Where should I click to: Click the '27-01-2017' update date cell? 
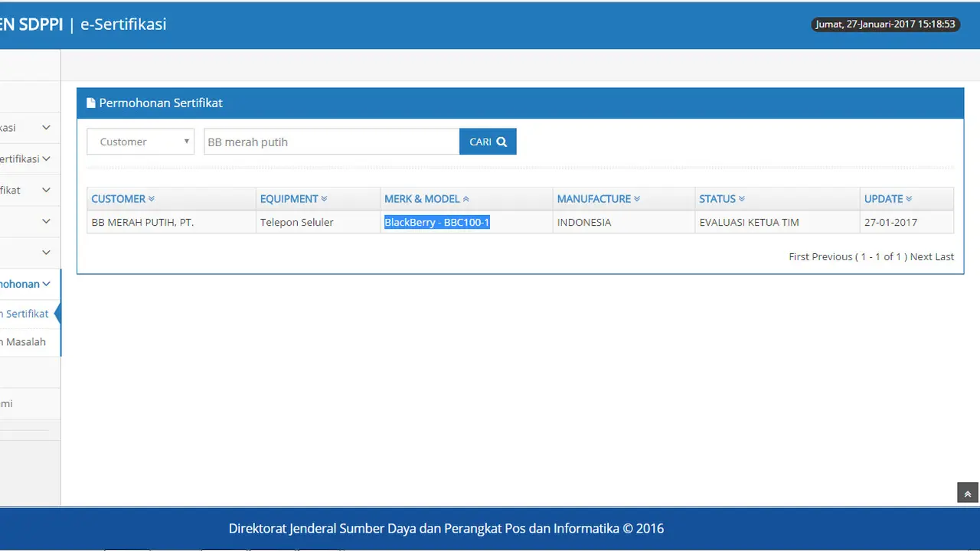click(x=906, y=222)
